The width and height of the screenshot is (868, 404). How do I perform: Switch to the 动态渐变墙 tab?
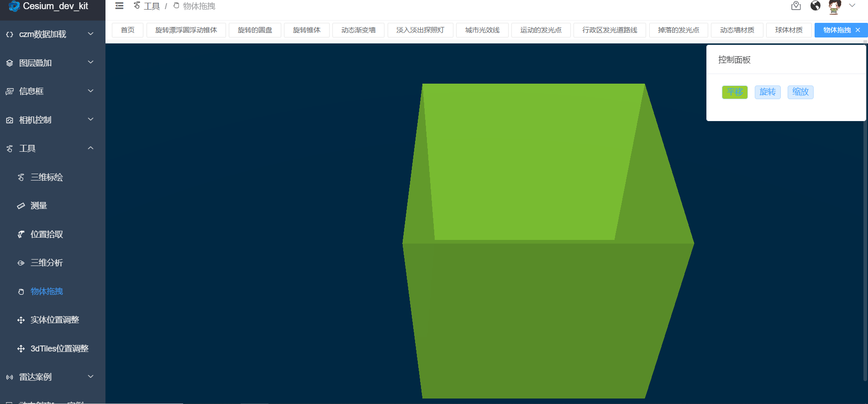click(358, 30)
